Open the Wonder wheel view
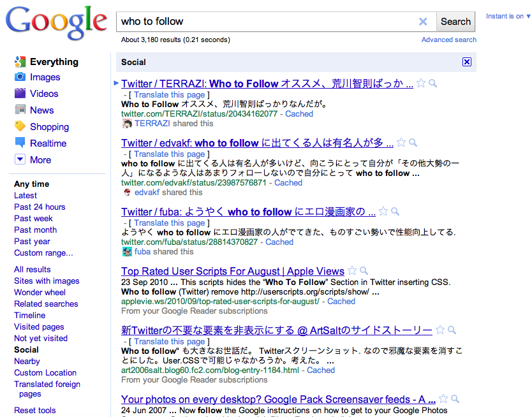Image resolution: width=532 pixels, height=417 pixels. pos(40,292)
